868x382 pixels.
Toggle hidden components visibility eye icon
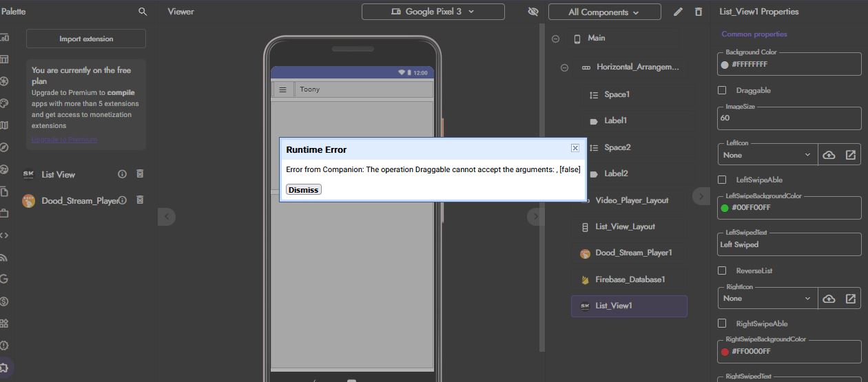tap(533, 12)
